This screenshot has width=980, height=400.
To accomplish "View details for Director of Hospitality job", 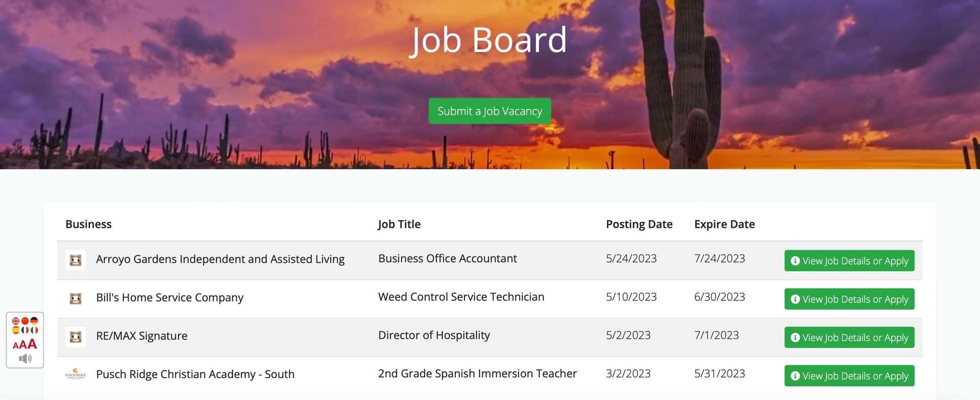I will (849, 337).
